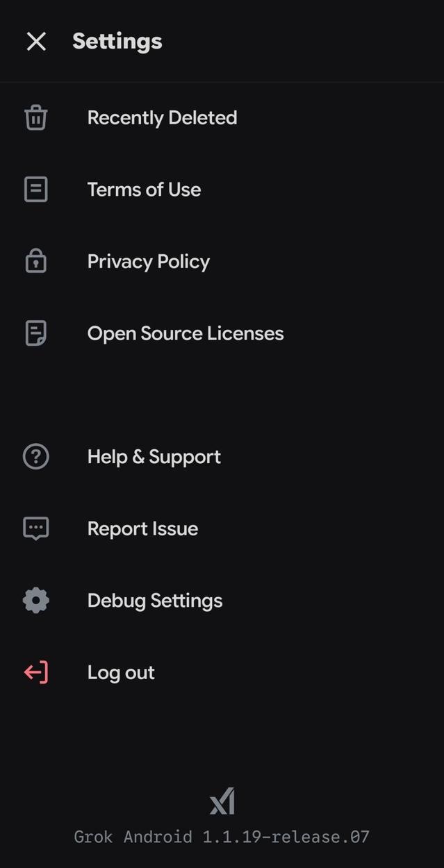This screenshot has width=444, height=868.
Task: Click the red exit arrow icon beside Log out
Action: coord(35,672)
